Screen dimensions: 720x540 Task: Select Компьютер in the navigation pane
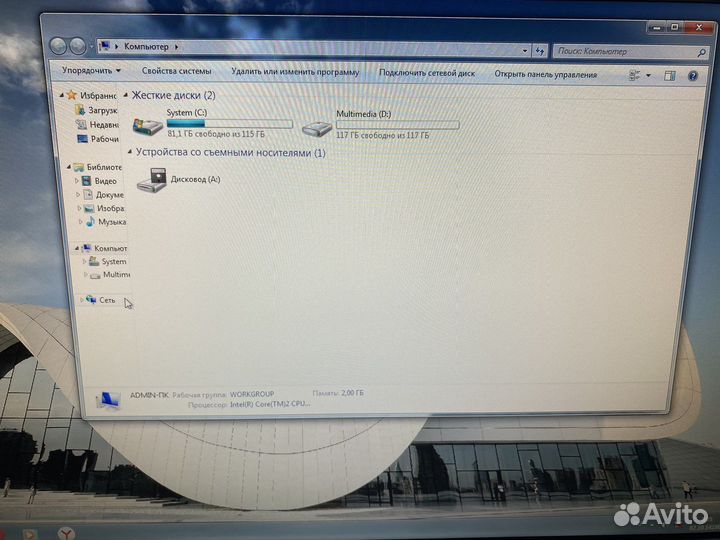click(105, 248)
